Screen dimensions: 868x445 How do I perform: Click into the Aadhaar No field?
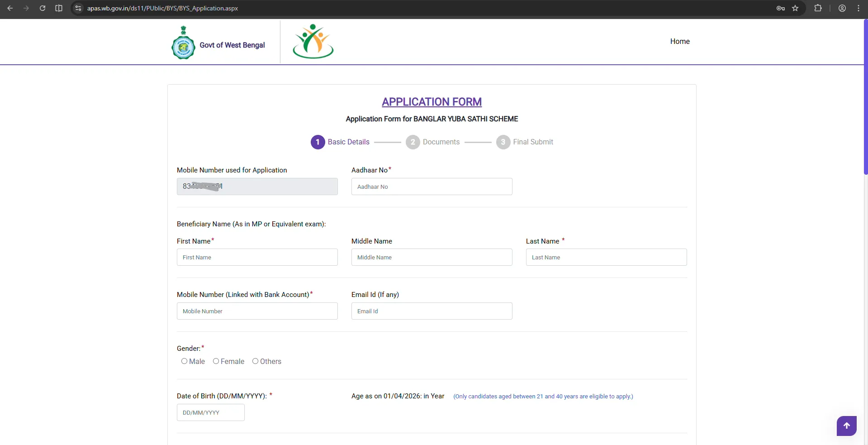pyautogui.click(x=431, y=187)
